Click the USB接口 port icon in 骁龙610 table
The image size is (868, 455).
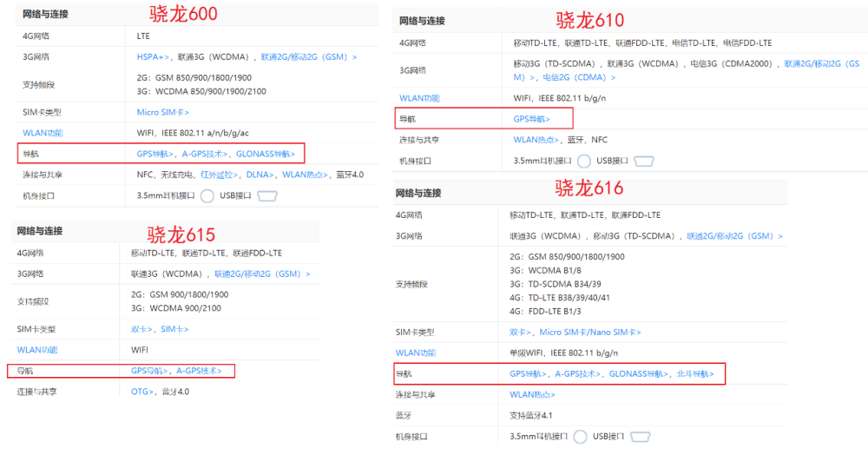point(643,162)
